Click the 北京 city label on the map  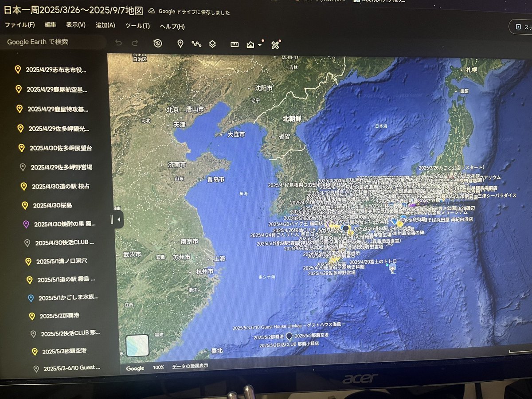[x=172, y=110]
